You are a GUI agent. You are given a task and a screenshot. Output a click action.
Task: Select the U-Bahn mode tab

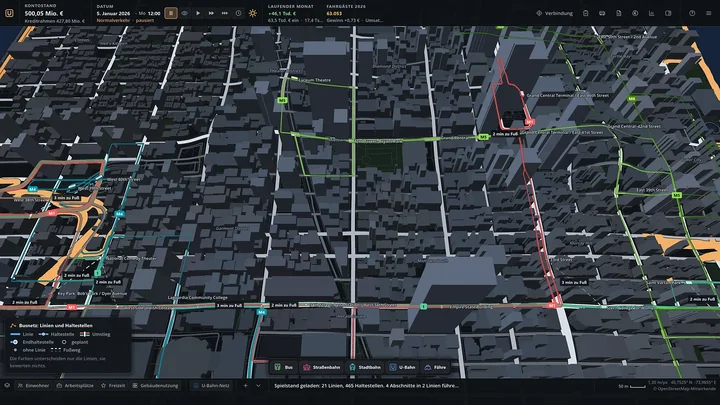click(x=402, y=367)
